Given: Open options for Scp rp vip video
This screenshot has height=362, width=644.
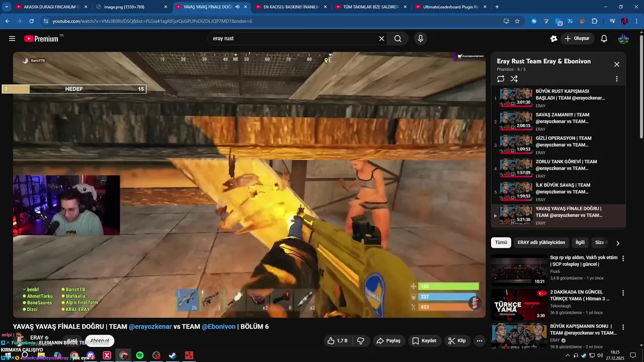Looking at the screenshot, I should tap(623, 258).
